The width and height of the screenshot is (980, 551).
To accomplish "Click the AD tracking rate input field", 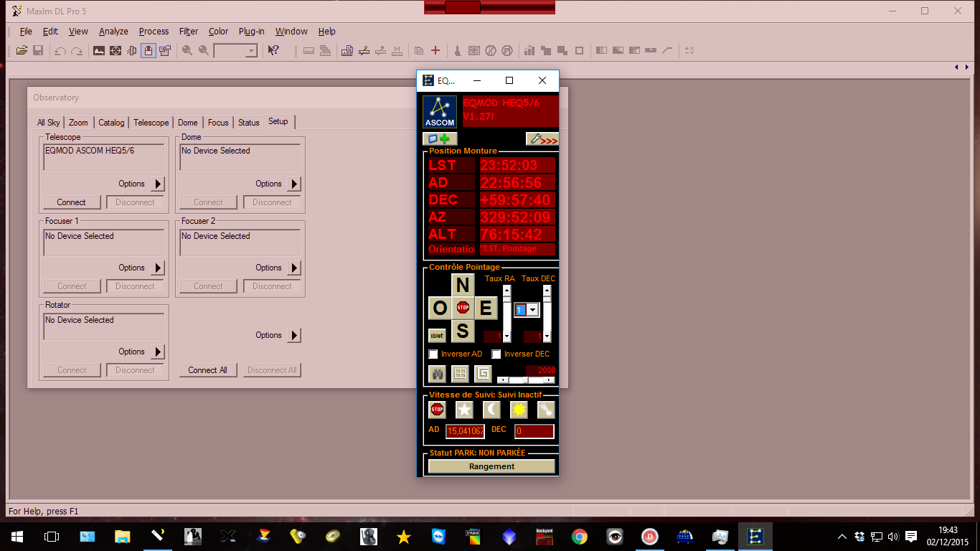I will pos(465,431).
